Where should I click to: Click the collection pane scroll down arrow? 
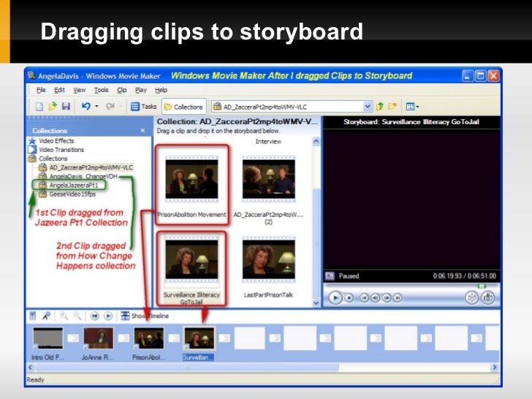pos(316,303)
